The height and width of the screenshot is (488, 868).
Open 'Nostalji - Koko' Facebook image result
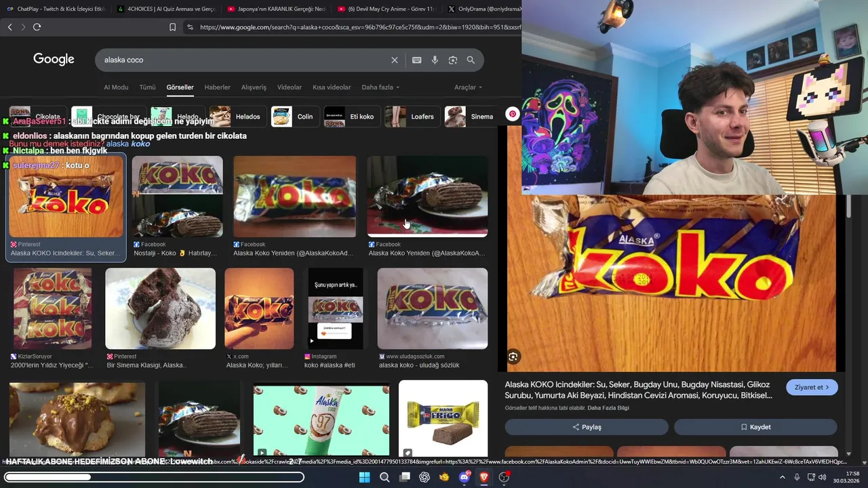(177, 197)
